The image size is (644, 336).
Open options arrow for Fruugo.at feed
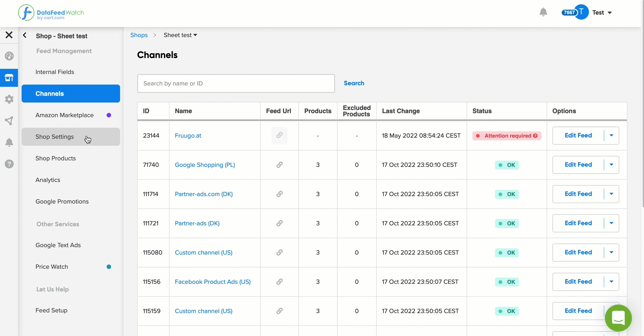[x=611, y=135]
